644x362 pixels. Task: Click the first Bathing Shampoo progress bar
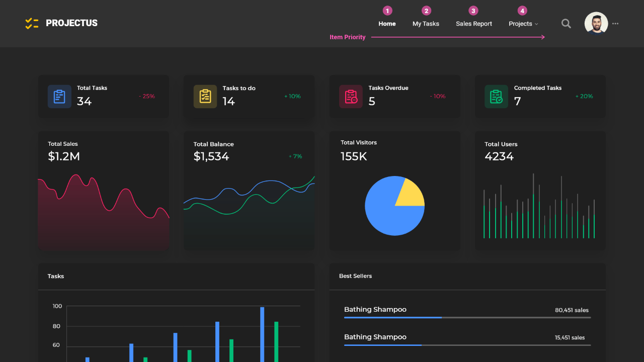(x=467, y=318)
